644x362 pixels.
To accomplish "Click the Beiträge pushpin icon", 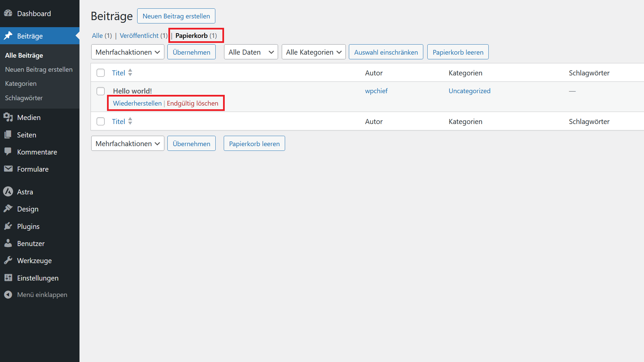I will pyautogui.click(x=8, y=36).
